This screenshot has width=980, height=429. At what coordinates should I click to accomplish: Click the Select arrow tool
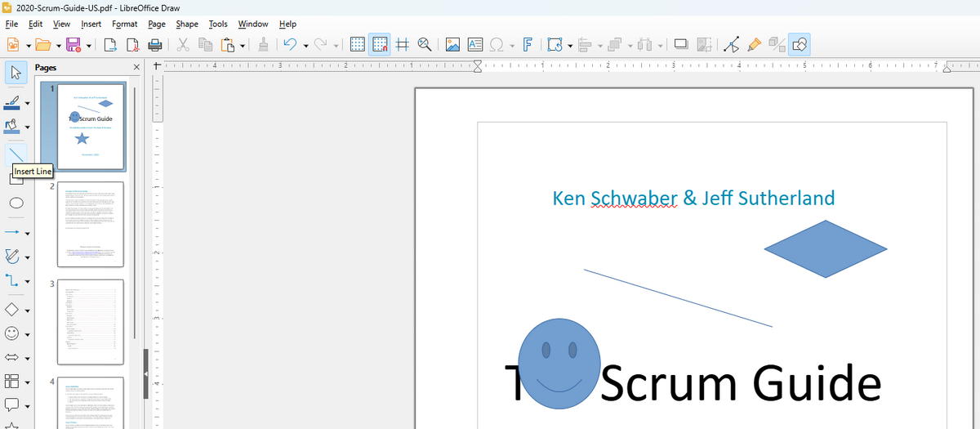(16, 73)
